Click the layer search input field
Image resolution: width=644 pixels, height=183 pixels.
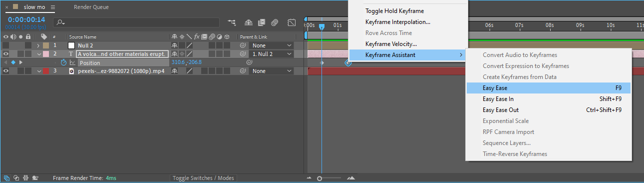pyautogui.click(x=136, y=22)
